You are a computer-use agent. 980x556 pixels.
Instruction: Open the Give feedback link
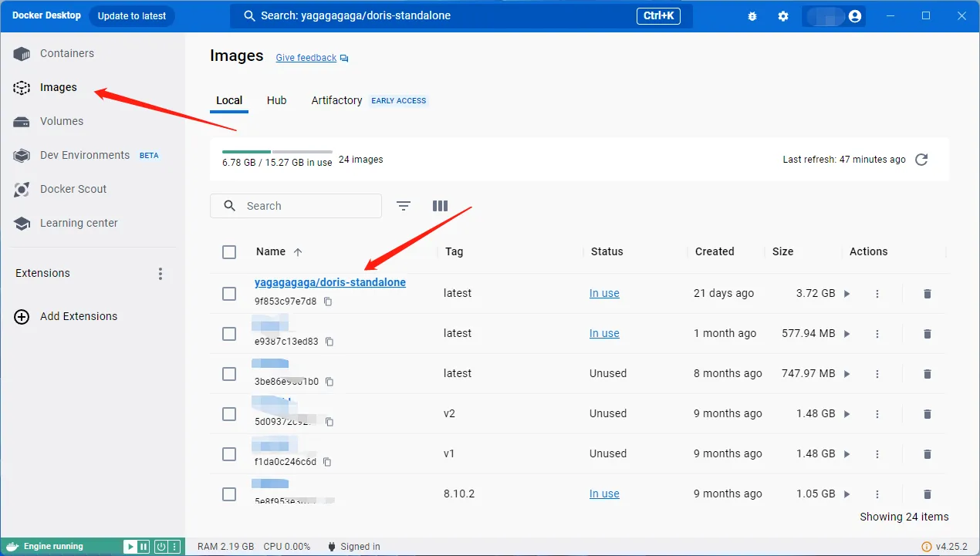tap(306, 58)
